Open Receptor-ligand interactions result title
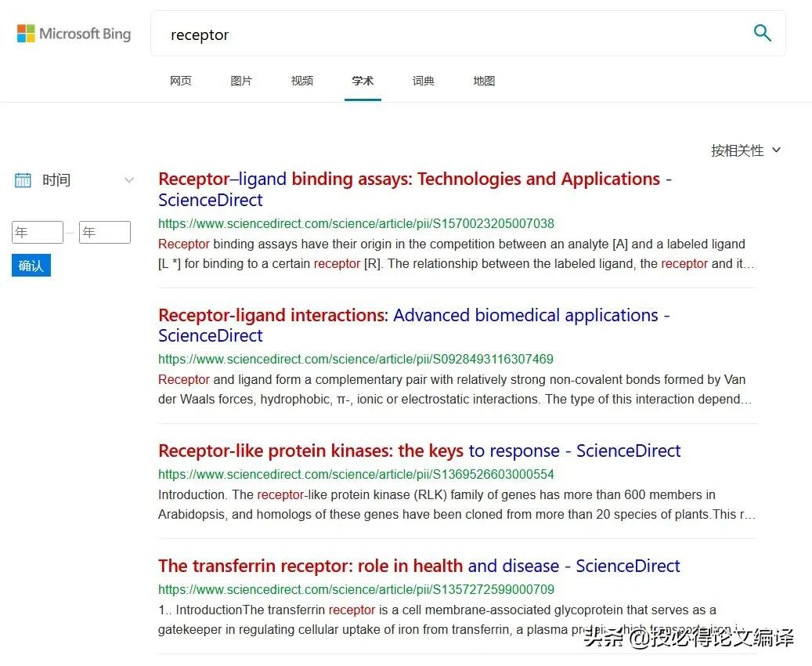The height and width of the screenshot is (666, 812). coord(413,325)
